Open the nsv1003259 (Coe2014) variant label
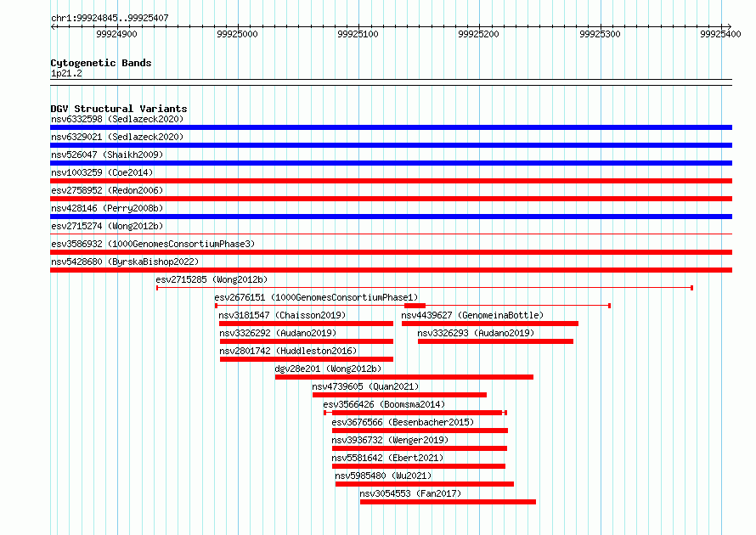Image resolution: width=756 pixels, height=535 pixels. coord(102,172)
